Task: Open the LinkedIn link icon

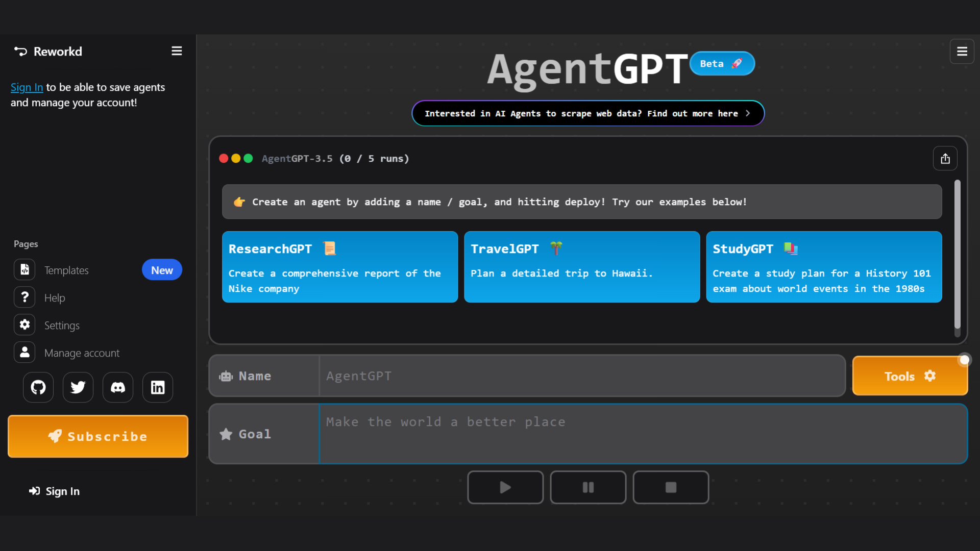Action: tap(158, 388)
